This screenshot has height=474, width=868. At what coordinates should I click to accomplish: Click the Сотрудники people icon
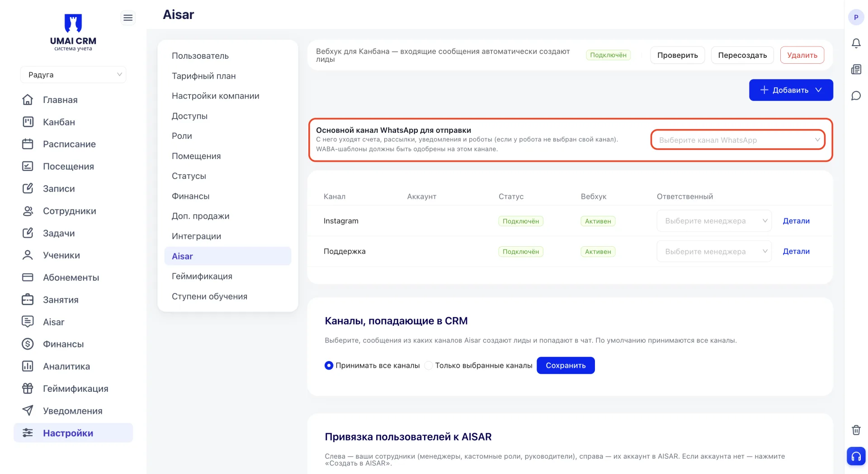[x=28, y=211]
